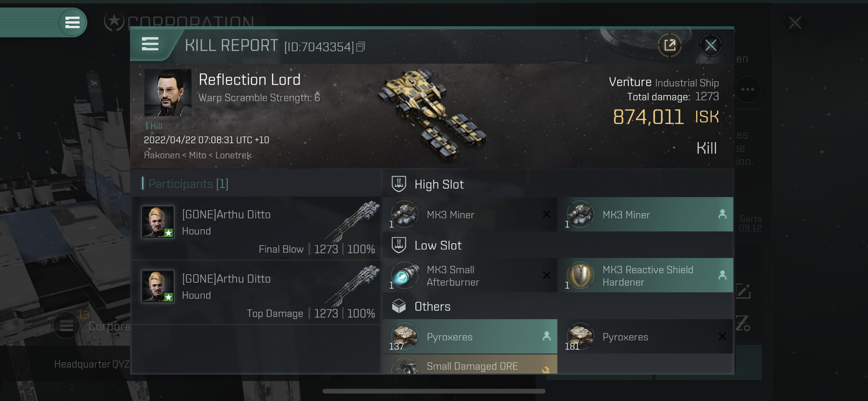The height and width of the screenshot is (401, 868).
Task: Select the Top Damage participant portrait
Action: pyautogui.click(x=157, y=286)
